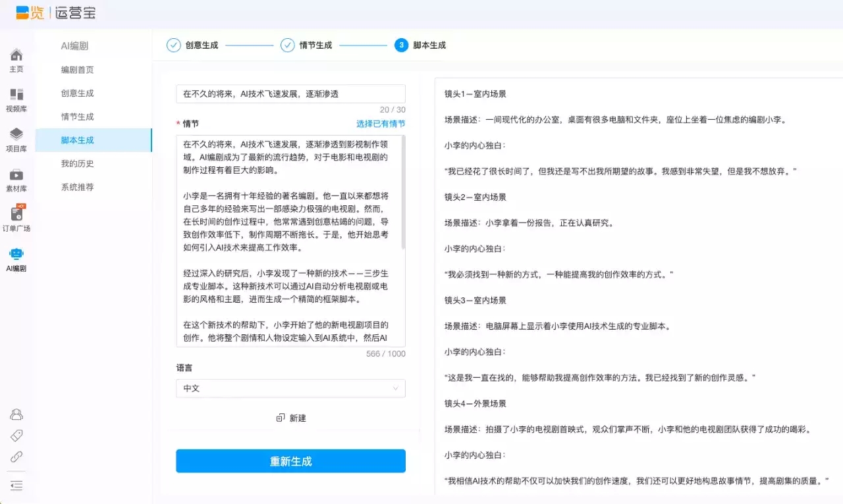The height and width of the screenshot is (504, 843).
Task: Click the 新建 create new button
Action: click(x=291, y=418)
